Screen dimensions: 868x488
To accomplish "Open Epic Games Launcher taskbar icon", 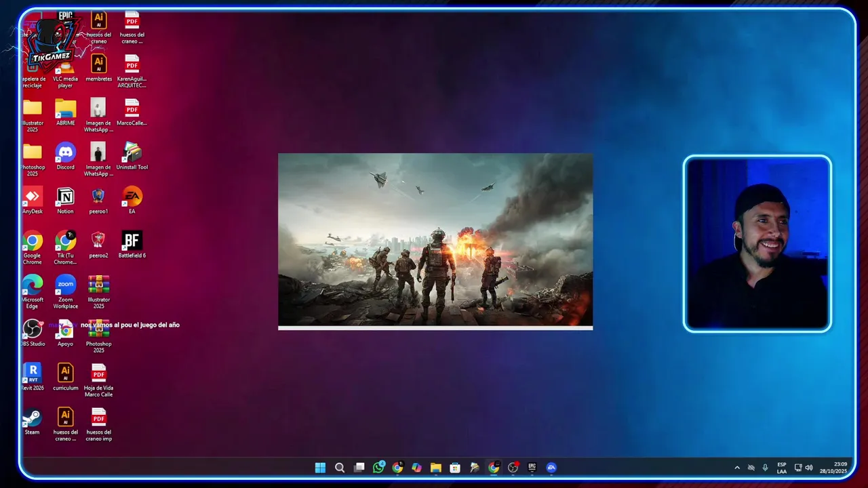I will [532, 468].
